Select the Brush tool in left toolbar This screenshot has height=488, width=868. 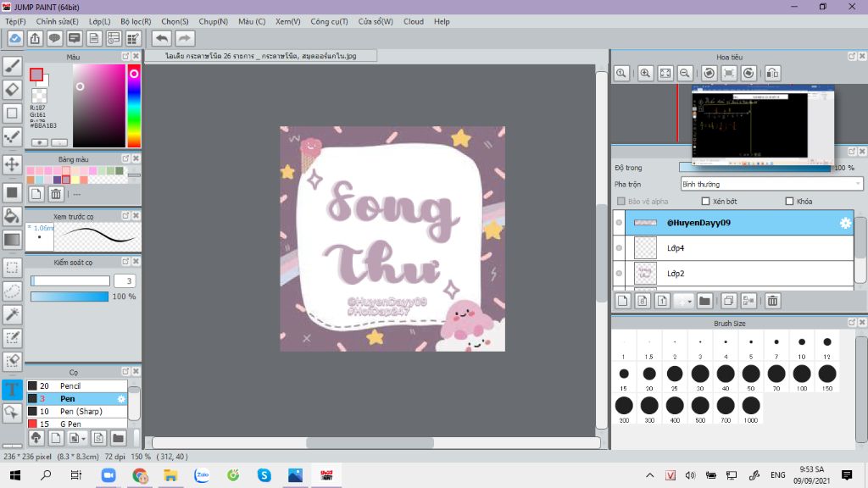[x=12, y=65]
